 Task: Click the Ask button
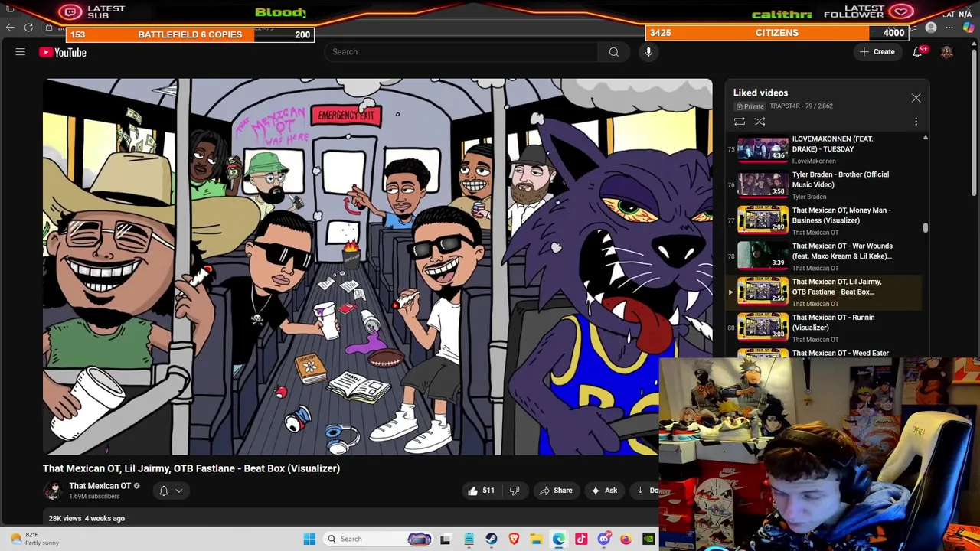pos(604,491)
